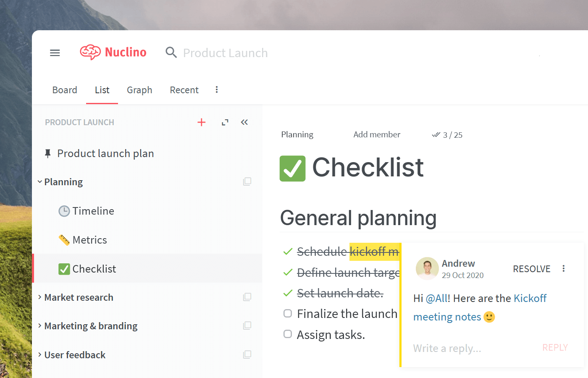The height and width of the screenshot is (378, 588).
Task: Open the three-dot menu beside Recent
Action: coord(217,89)
